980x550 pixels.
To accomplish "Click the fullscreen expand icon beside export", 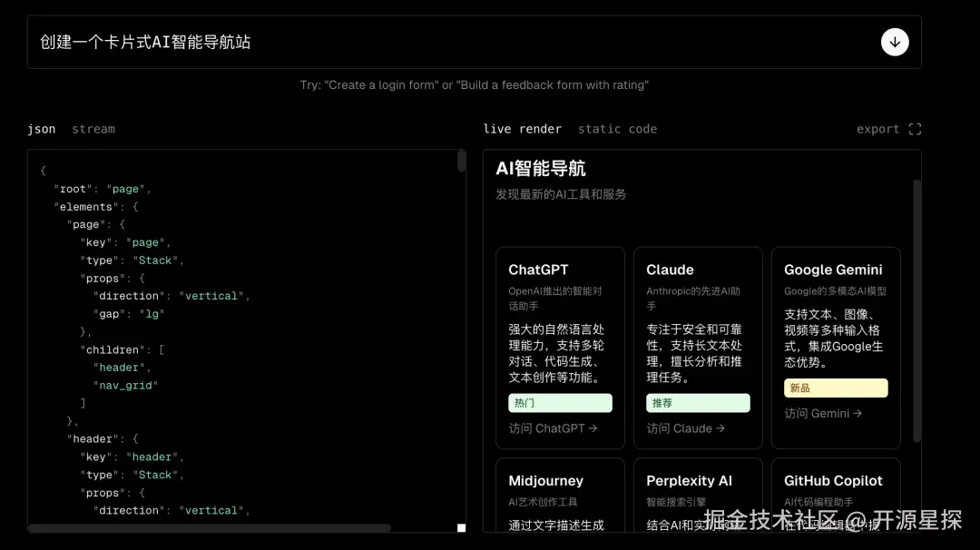I will [x=915, y=129].
